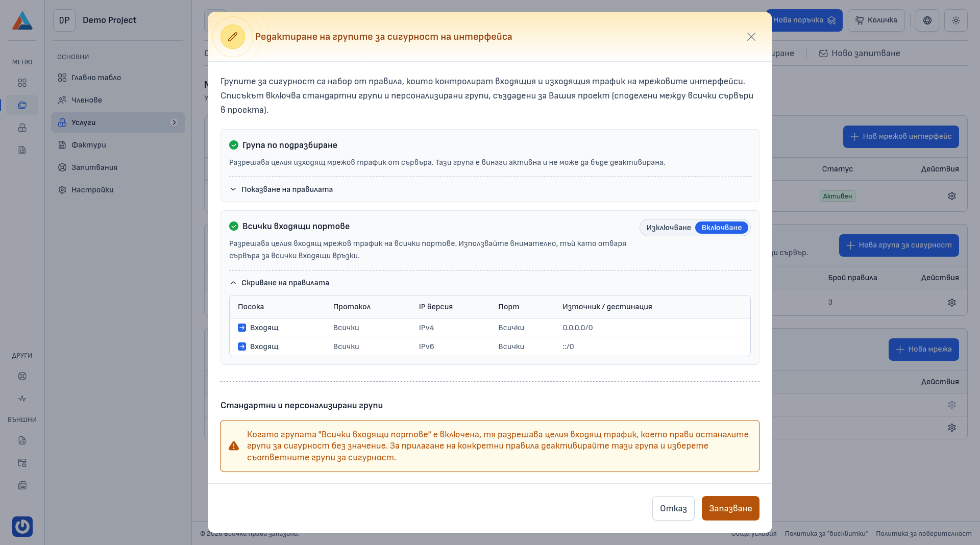Click the first Входящ IPv4 rule row

[x=489, y=328]
